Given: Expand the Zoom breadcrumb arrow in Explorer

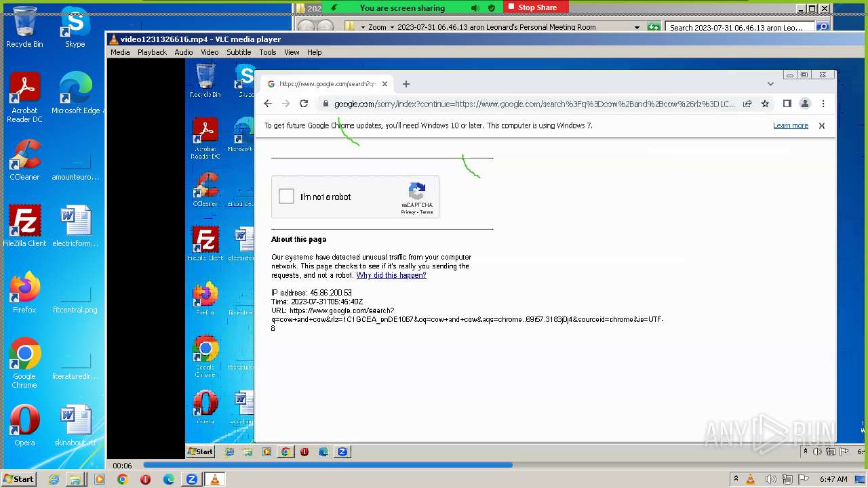Looking at the screenshot, I should (x=391, y=27).
